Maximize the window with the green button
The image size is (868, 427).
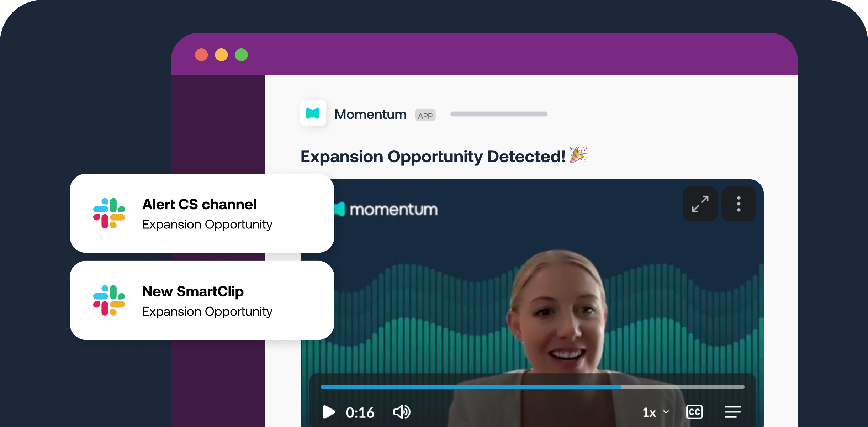242,55
